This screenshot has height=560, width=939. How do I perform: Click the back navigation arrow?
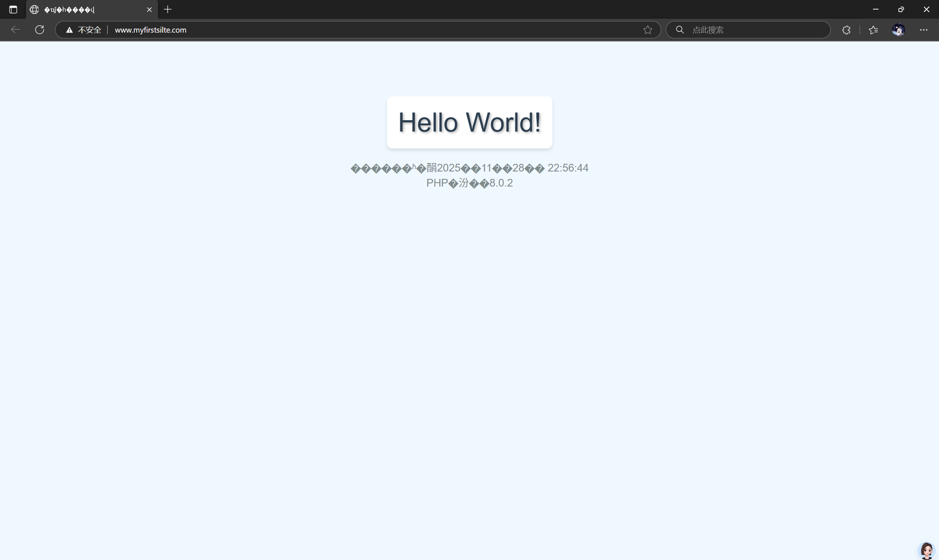[15, 29]
